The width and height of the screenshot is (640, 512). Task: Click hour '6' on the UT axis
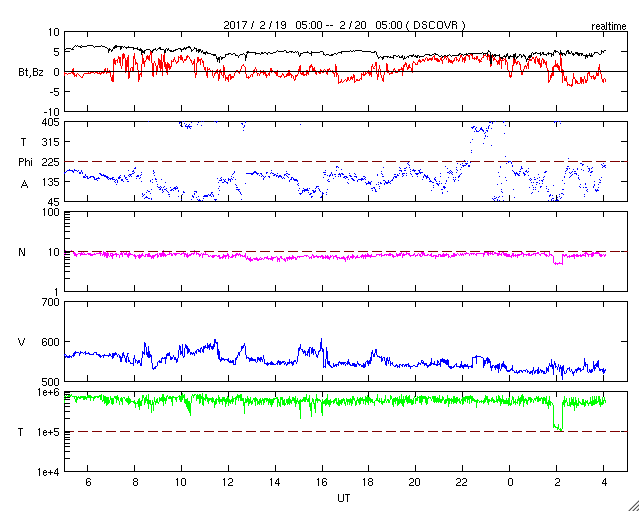(x=88, y=482)
